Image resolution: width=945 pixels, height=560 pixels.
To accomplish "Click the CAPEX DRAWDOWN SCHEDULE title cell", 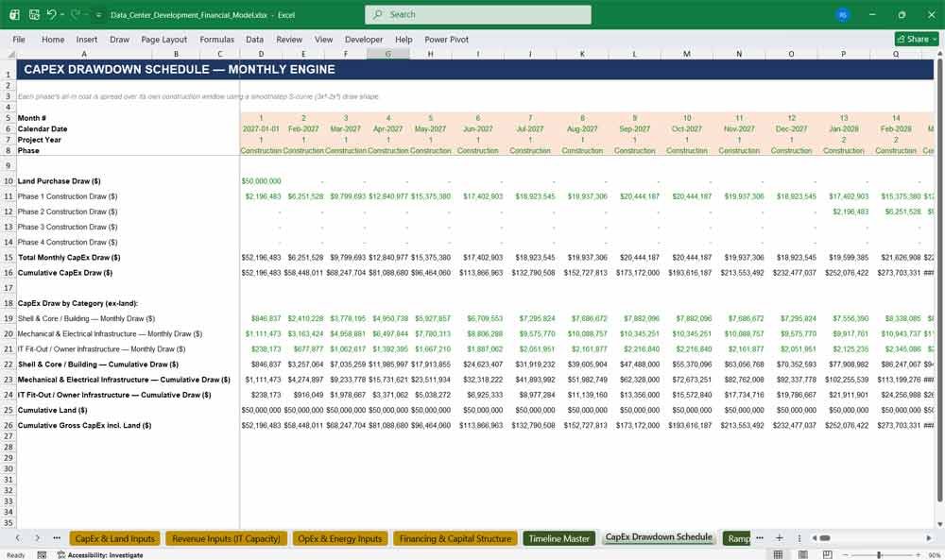I will coord(180,69).
